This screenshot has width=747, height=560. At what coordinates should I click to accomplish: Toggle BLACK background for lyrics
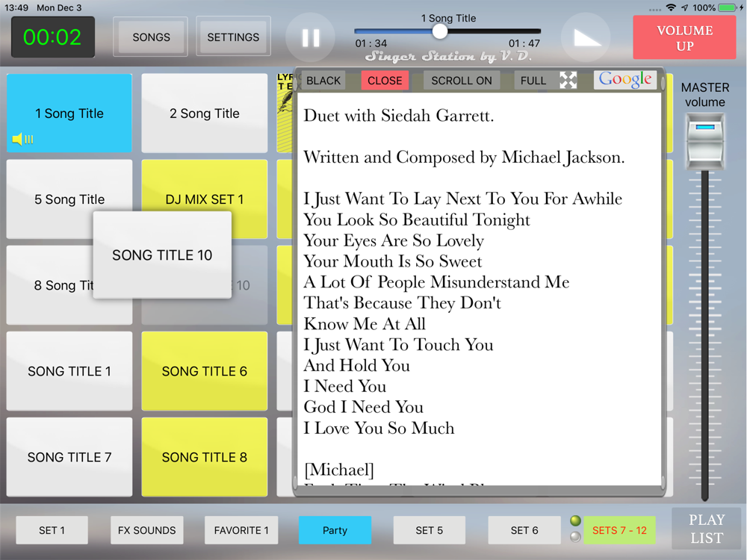point(323,81)
